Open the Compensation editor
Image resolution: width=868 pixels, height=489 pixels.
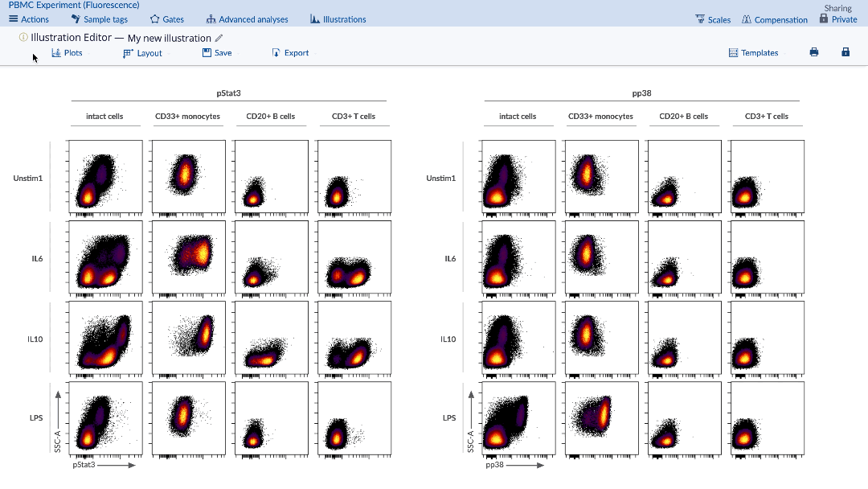[774, 19]
